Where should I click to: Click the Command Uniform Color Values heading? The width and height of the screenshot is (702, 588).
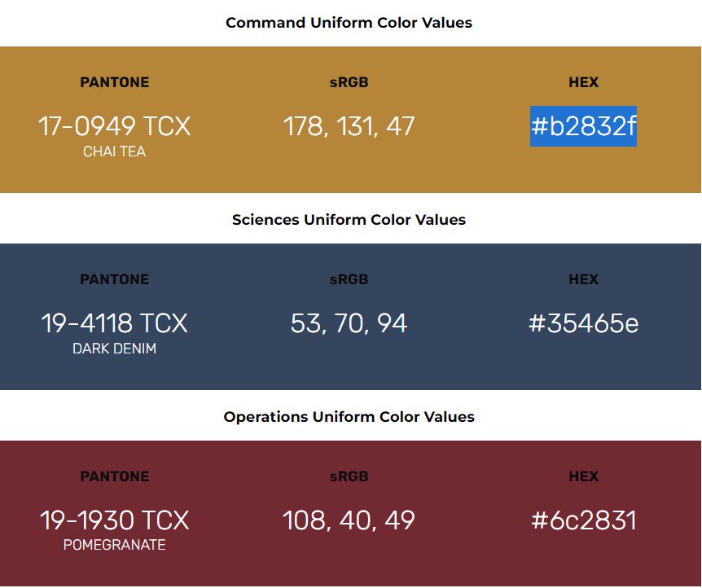[x=349, y=23]
